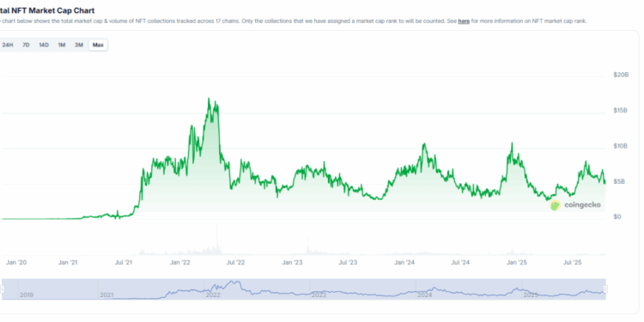The image size is (644, 322).
Task: Click 2019 label in the range navigator
Action: (x=27, y=295)
